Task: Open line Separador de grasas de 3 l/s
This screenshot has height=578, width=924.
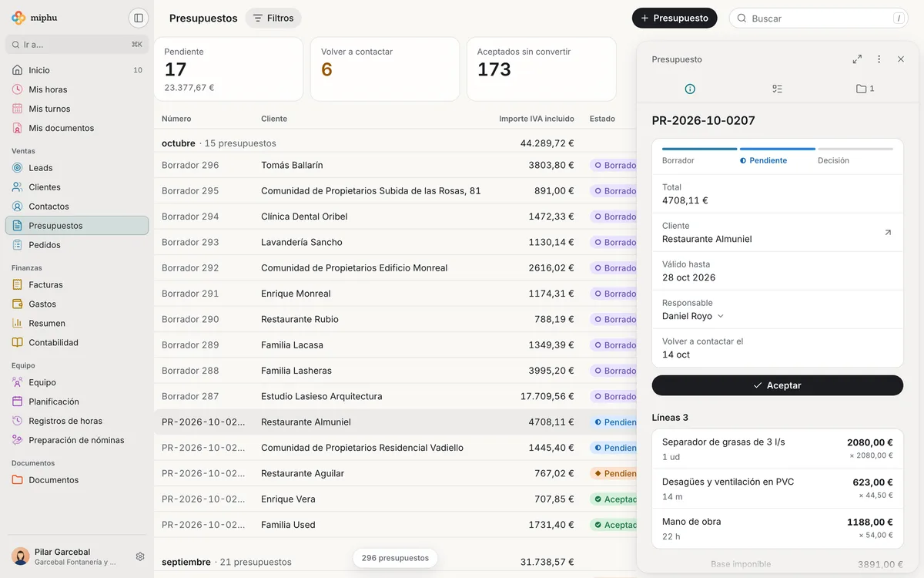Action: [777, 449]
